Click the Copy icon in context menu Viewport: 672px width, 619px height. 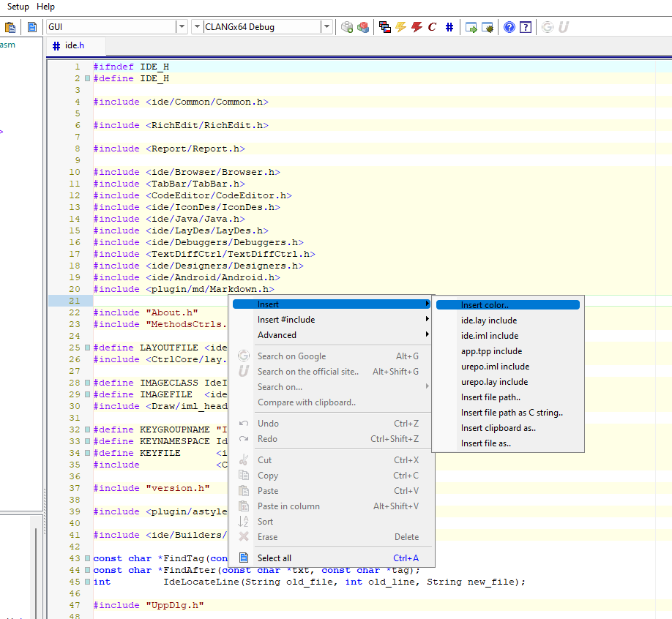point(244,476)
